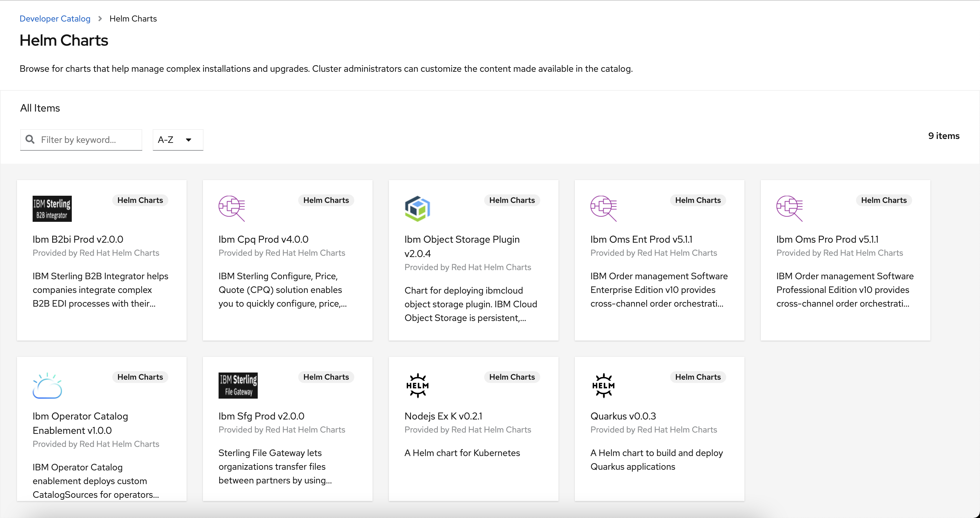Click the search magnifier icon in filter
Image resolution: width=980 pixels, height=518 pixels.
30,140
